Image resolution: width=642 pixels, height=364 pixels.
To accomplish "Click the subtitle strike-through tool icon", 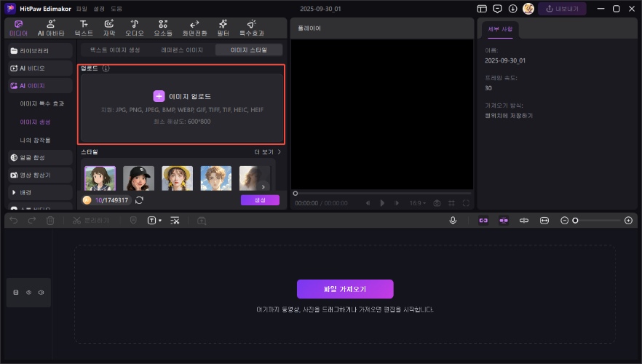I will 175,221.
